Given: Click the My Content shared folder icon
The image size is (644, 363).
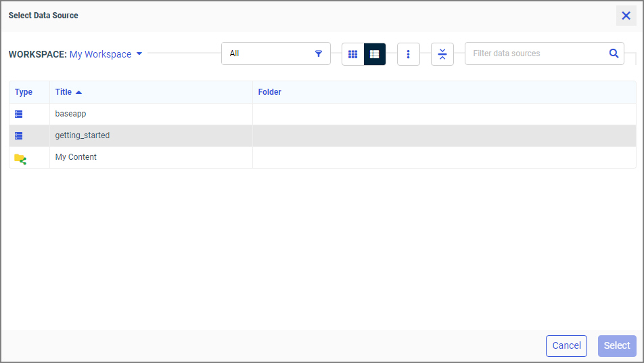Looking at the screenshot, I should [x=20, y=159].
